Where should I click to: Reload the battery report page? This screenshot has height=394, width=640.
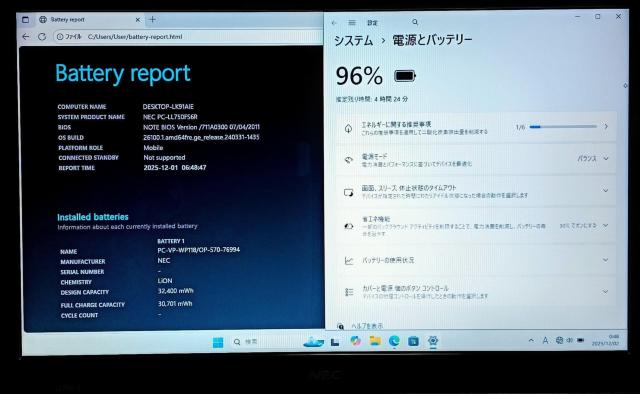pyautogui.click(x=42, y=36)
